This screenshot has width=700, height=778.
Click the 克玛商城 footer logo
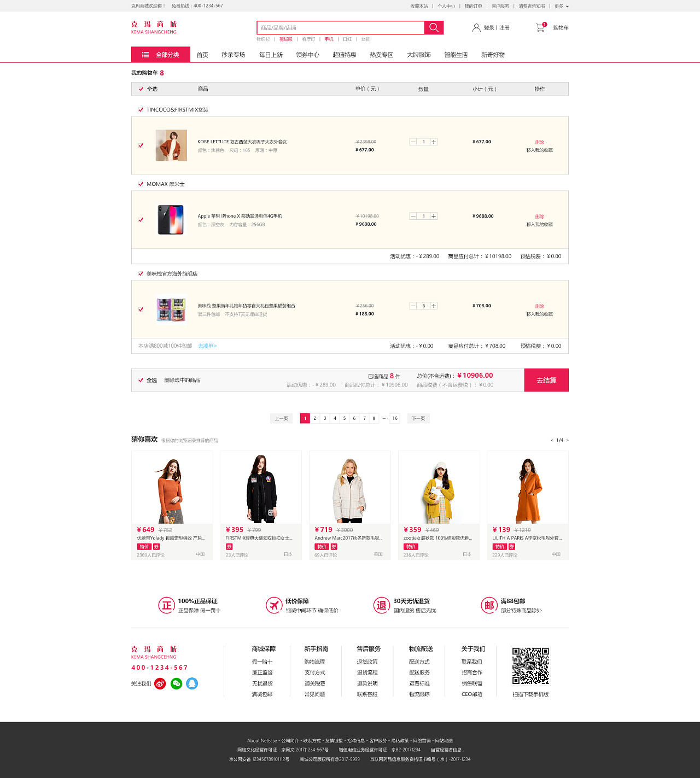(x=154, y=652)
